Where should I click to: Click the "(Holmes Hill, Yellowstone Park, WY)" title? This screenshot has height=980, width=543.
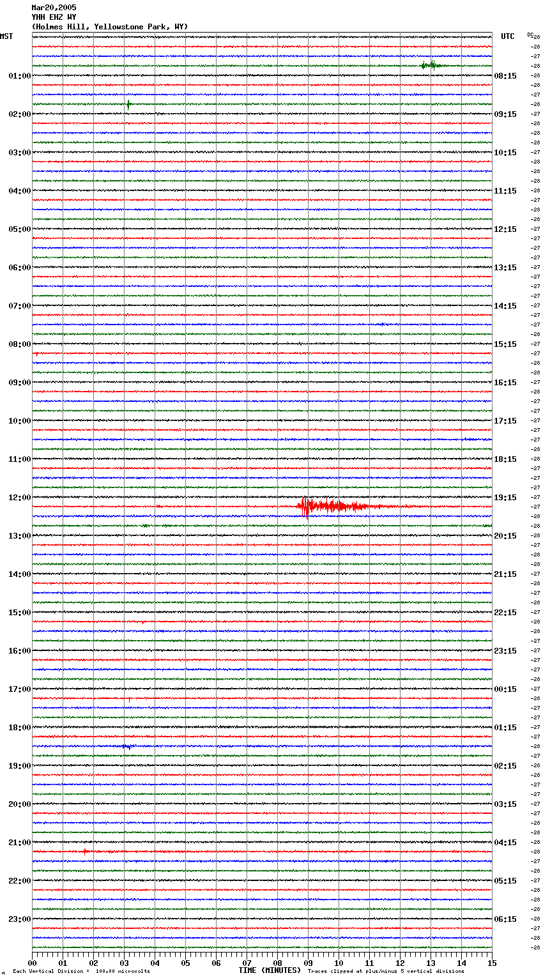pyautogui.click(x=110, y=27)
